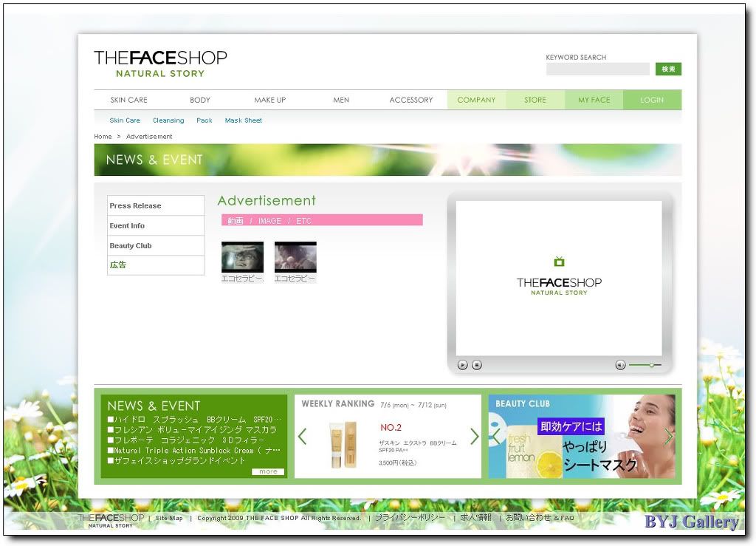Click Advertisement in the breadcrumb

click(149, 137)
